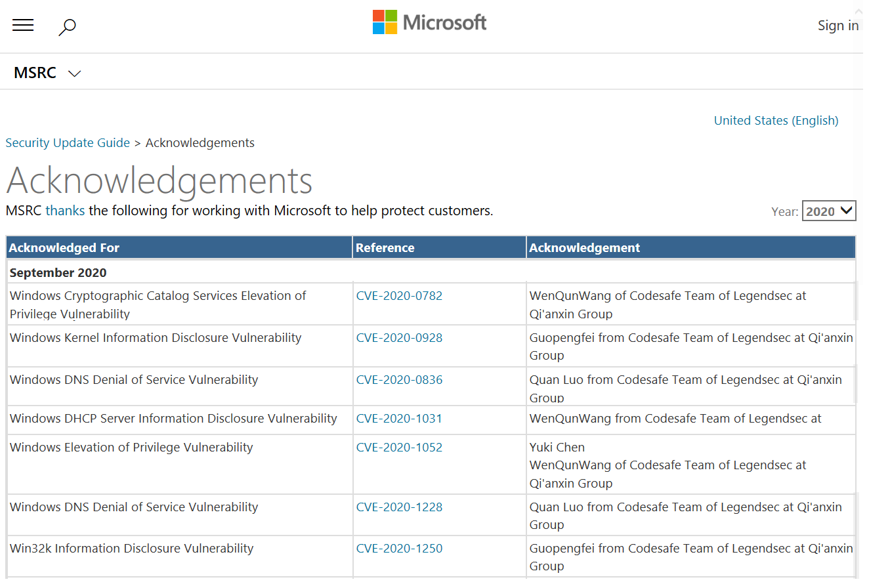Screen dimensions: 869x588
Task: Click the Acknowledged For column header
Action: tap(64, 247)
